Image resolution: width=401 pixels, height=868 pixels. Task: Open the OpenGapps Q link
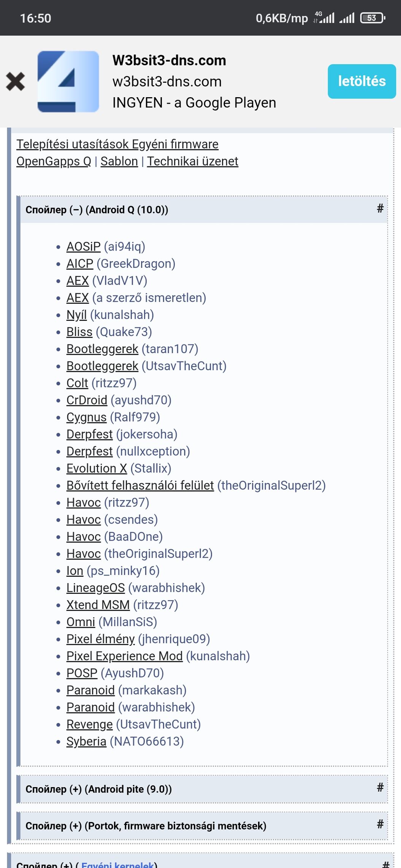pyautogui.click(x=54, y=161)
